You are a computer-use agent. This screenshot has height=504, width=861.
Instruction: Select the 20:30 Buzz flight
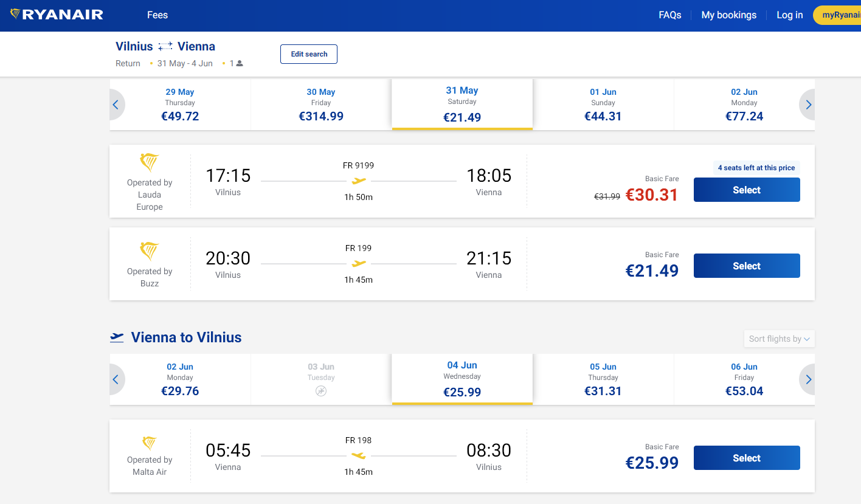747,266
